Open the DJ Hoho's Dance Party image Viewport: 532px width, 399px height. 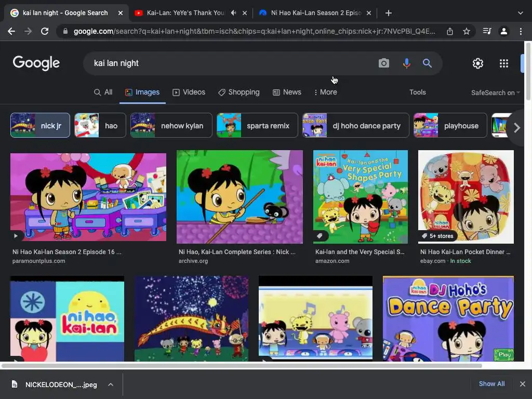pyautogui.click(x=448, y=318)
